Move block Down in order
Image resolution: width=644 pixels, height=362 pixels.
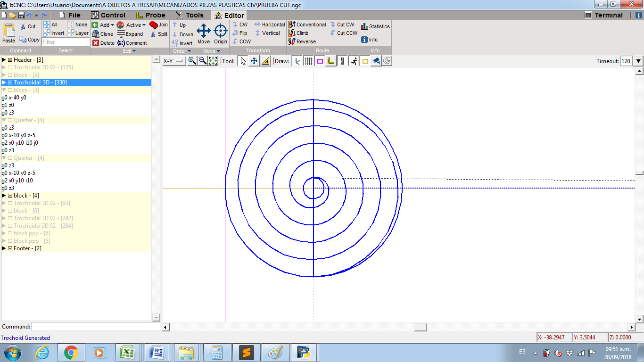182,34
